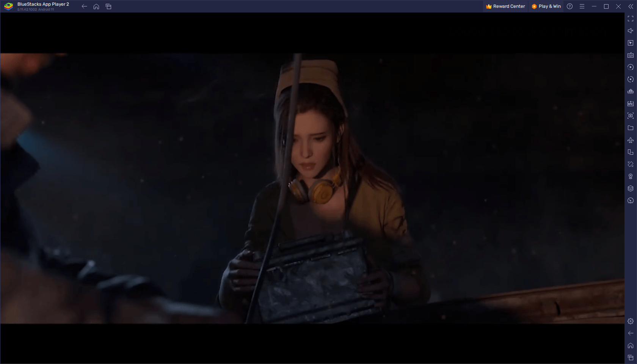Maximize the BlueStacks window
This screenshot has width=637, height=364.
606,6
